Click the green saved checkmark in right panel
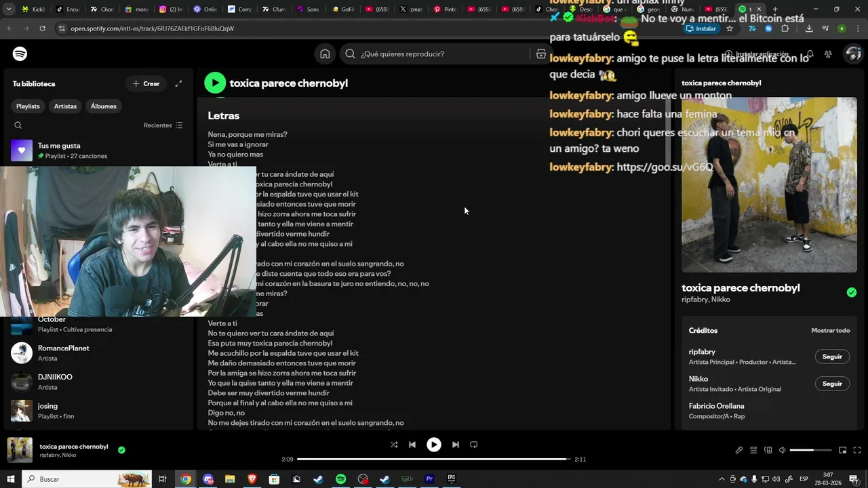This screenshot has width=868, height=488. click(852, 292)
